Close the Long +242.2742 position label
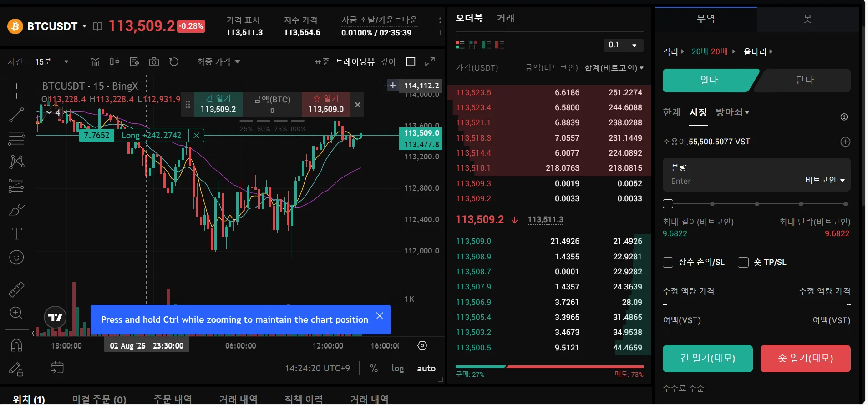 [x=196, y=135]
